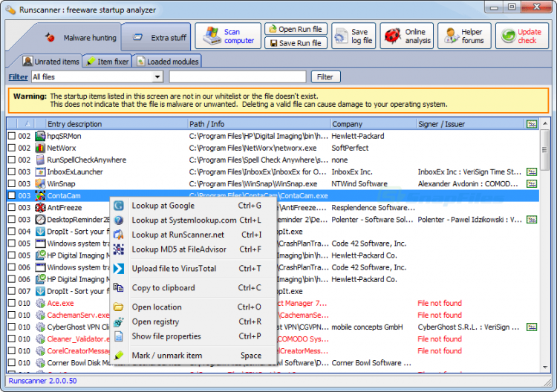Image resolution: width=557 pixels, height=392 pixels.
Task: Run the Update check
Action: coord(522,36)
